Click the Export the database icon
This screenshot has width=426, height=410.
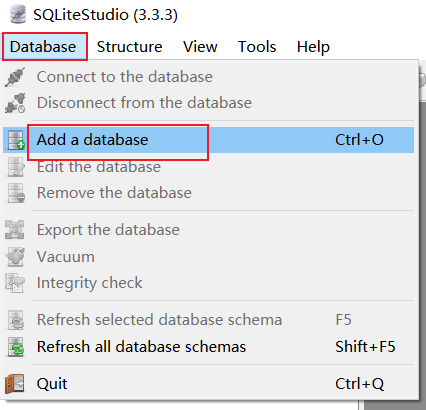point(15,230)
